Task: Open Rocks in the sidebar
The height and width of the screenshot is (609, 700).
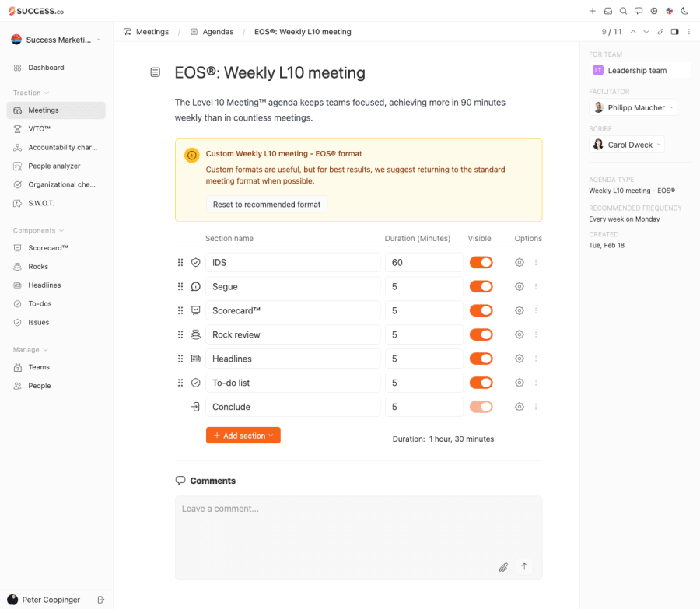Action: coord(56,267)
